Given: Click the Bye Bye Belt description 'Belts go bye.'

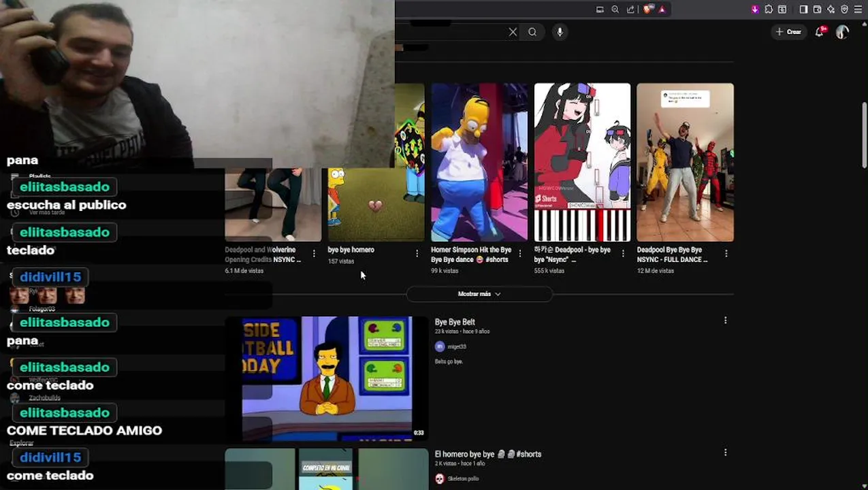Looking at the screenshot, I should [x=449, y=361].
